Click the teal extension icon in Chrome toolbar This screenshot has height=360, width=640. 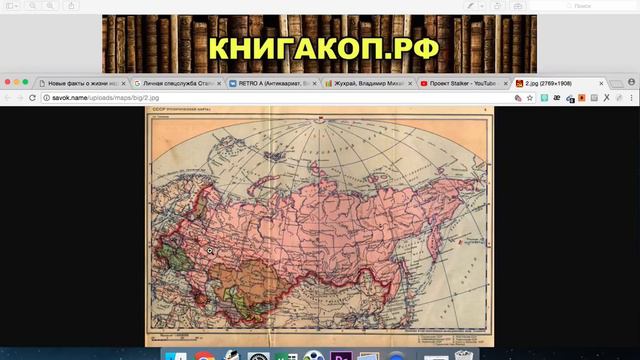point(544,98)
